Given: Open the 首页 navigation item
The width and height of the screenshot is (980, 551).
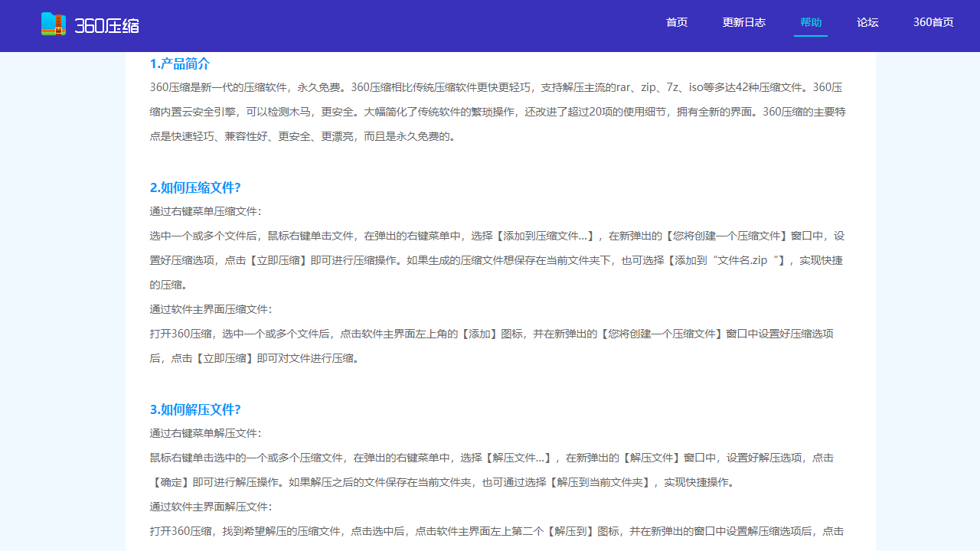Looking at the screenshot, I should coord(676,23).
